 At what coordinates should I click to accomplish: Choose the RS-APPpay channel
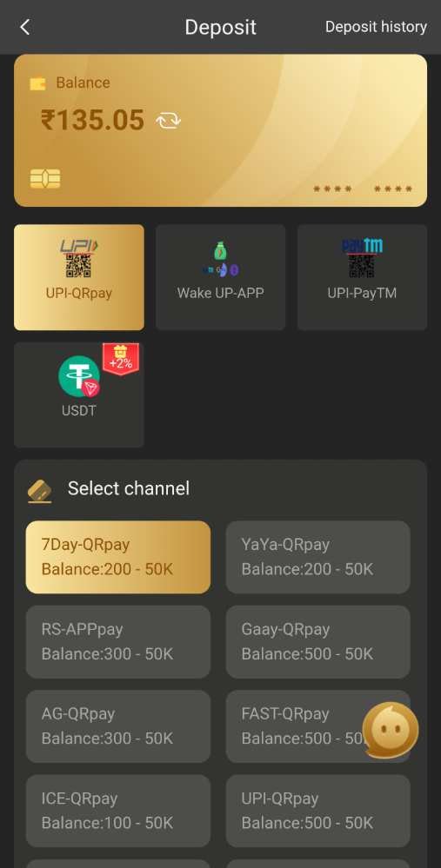pyautogui.click(x=118, y=641)
